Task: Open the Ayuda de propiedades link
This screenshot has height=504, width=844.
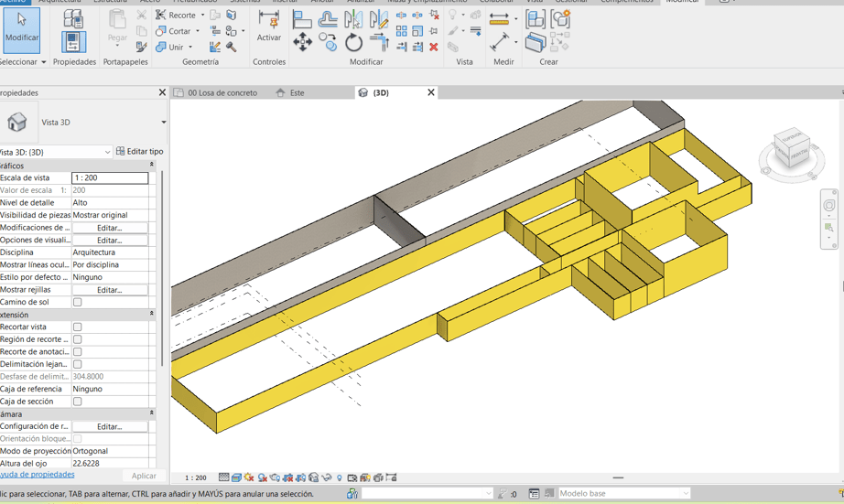Action: [37, 475]
